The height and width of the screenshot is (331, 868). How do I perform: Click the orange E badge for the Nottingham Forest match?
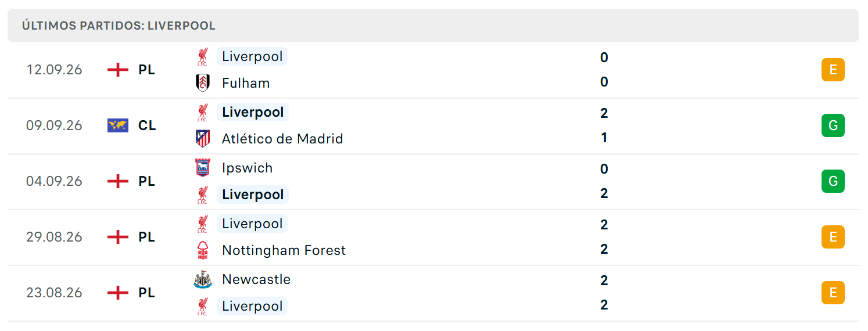(x=833, y=237)
